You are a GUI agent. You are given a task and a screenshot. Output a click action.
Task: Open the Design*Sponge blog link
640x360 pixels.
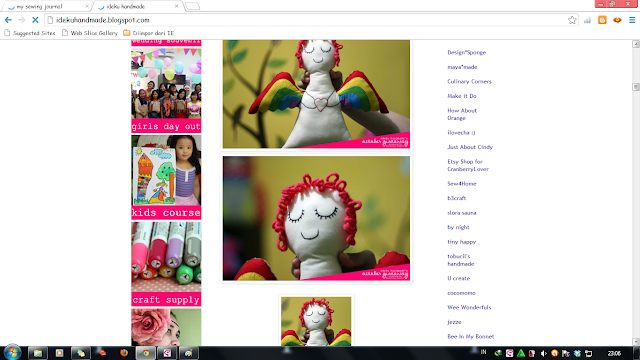[x=467, y=52]
